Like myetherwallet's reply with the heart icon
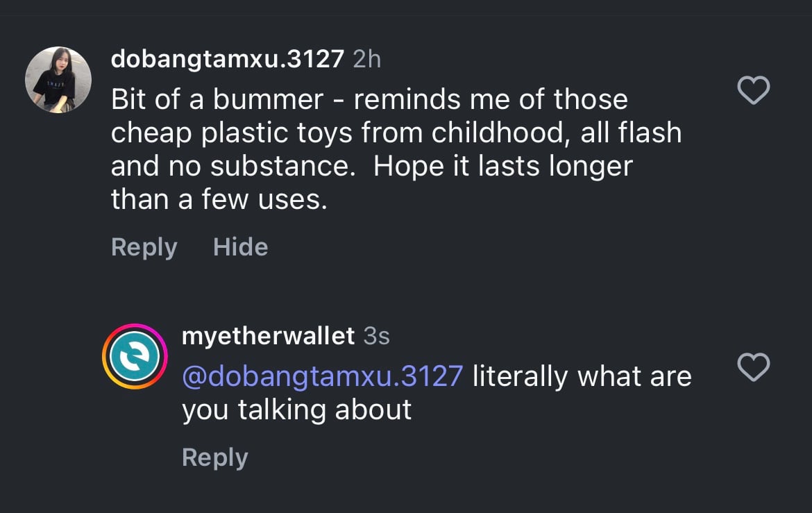 coord(754,367)
